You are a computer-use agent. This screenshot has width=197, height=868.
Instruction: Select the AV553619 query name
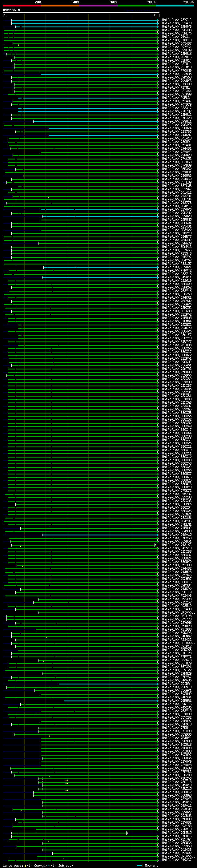[11, 10]
